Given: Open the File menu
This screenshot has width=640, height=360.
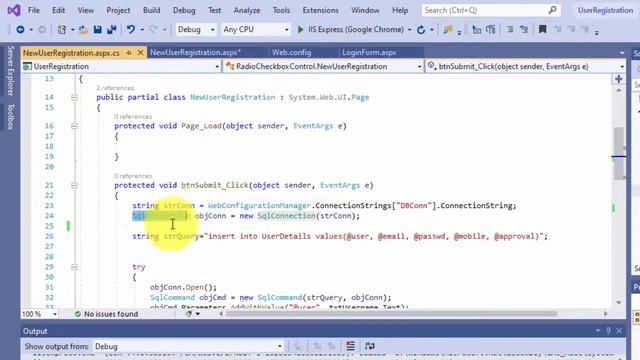Looking at the screenshot, I should [33, 10].
